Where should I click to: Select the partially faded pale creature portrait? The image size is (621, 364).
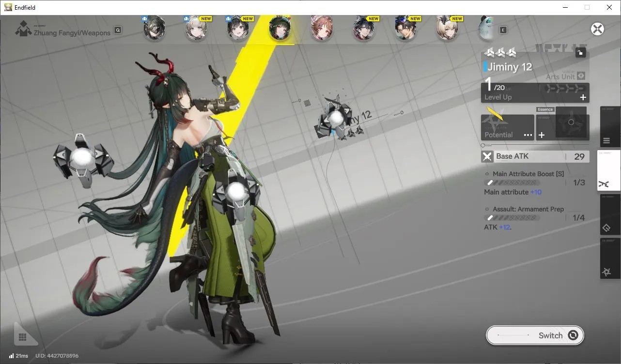tap(486, 28)
